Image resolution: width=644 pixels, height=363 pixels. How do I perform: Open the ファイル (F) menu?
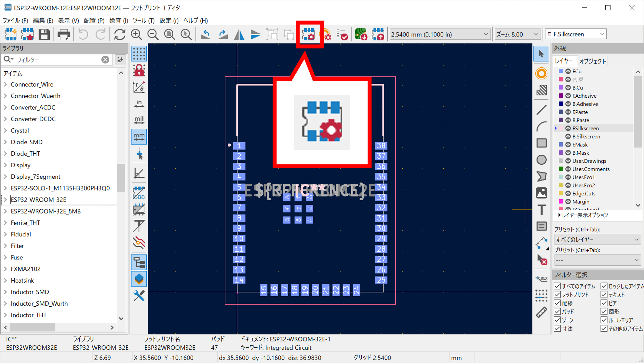pyautogui.click(x=15, y=20)
